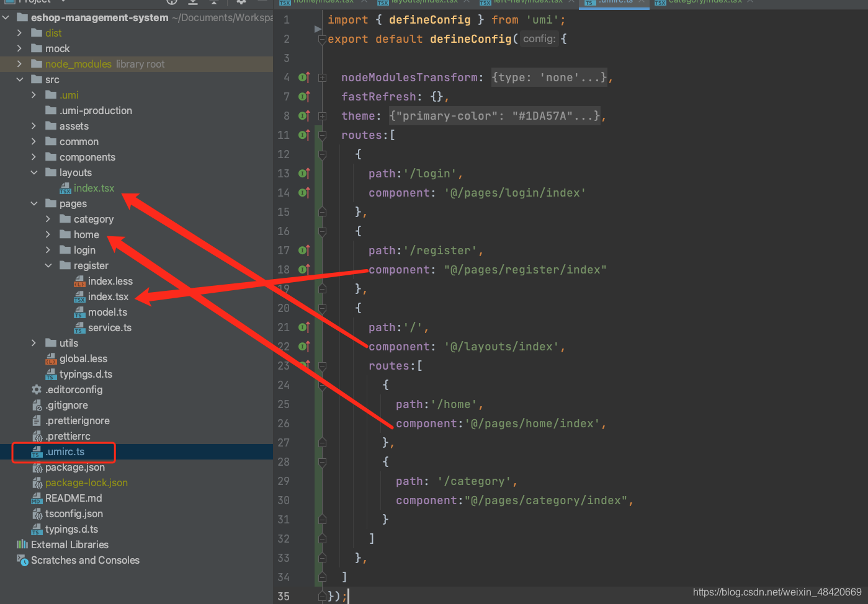Click the file icon of package-lock.json
Image resolution: width=868 pixels, height=604 pixels.
(x=37, y=483)
